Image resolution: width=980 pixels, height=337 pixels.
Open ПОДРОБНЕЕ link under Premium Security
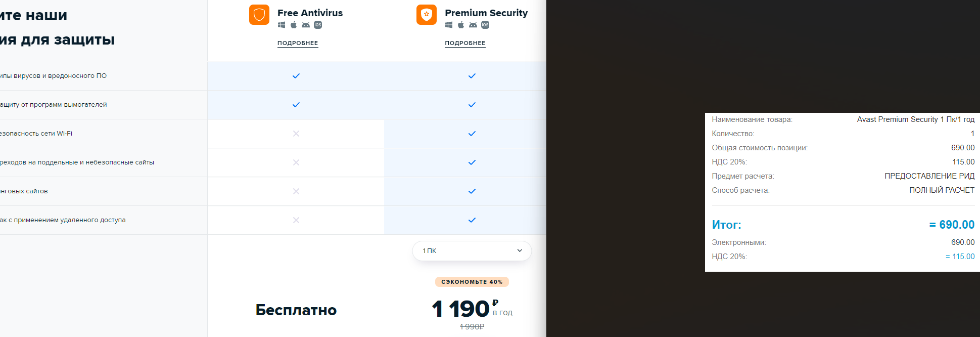(465, 43)
